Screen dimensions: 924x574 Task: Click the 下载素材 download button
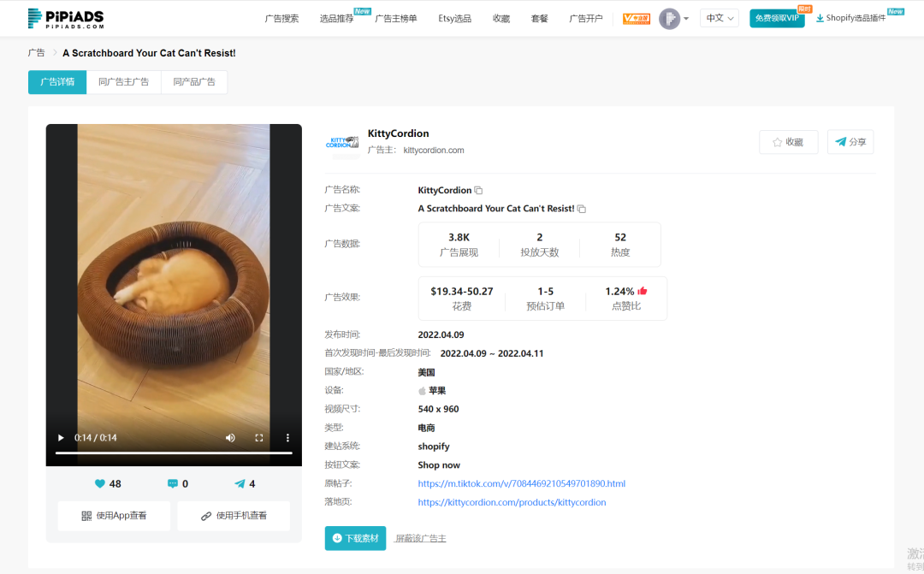click(355, 538)
